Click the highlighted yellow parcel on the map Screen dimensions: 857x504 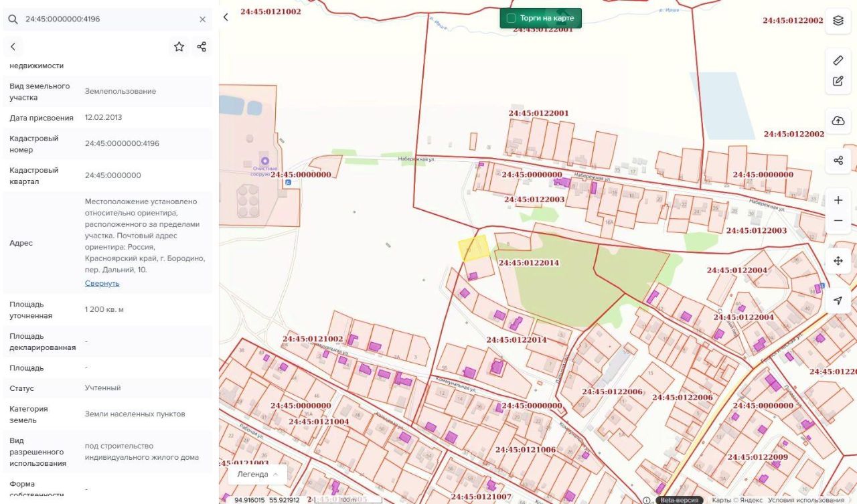pyautogui.click(x=473, y=248)
